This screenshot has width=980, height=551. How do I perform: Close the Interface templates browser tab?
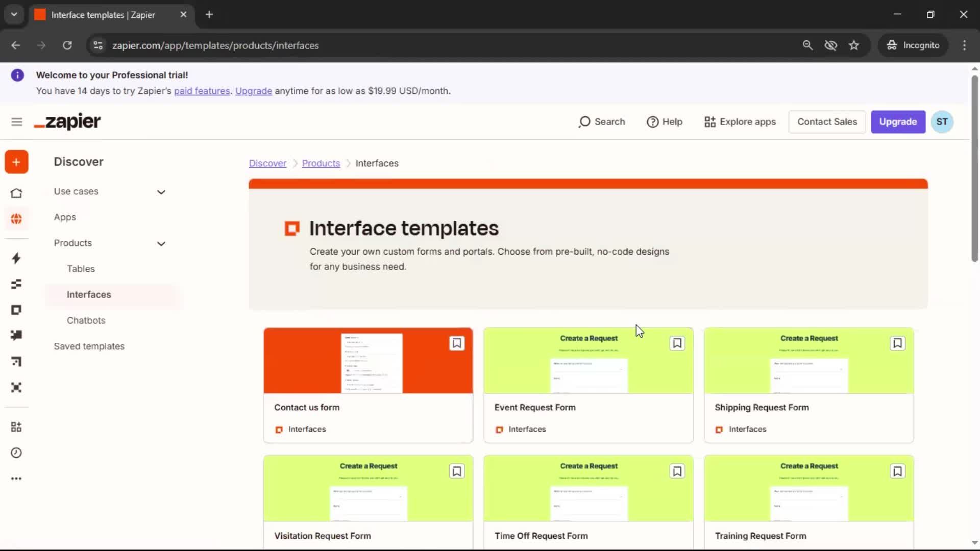tap(183, 15)
